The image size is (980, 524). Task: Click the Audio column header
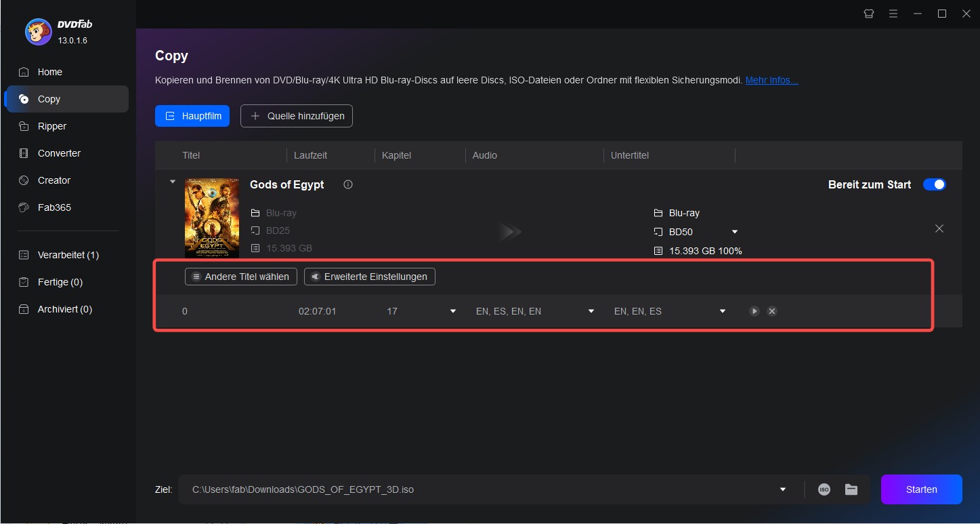coord(485,155)
